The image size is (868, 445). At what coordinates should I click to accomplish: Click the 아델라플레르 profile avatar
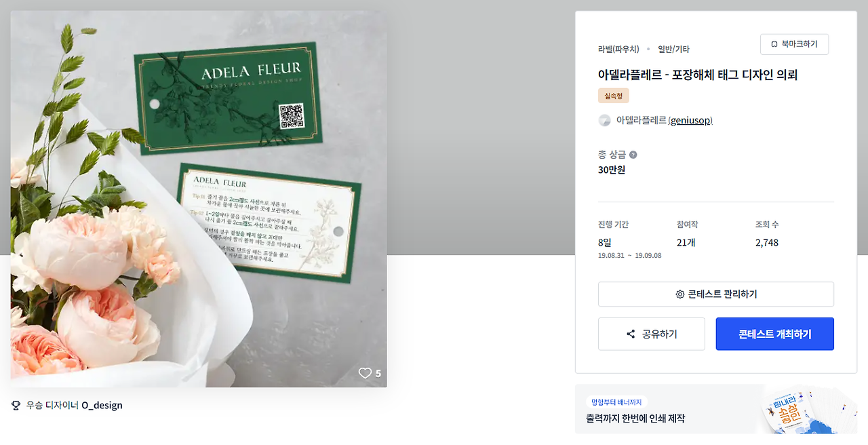(x=604, y=120)
